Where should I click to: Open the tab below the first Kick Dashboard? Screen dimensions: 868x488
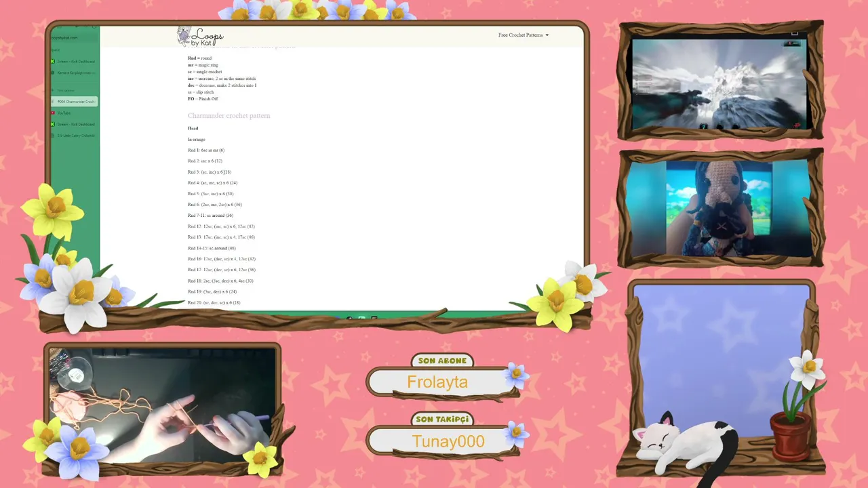point(74,73)
